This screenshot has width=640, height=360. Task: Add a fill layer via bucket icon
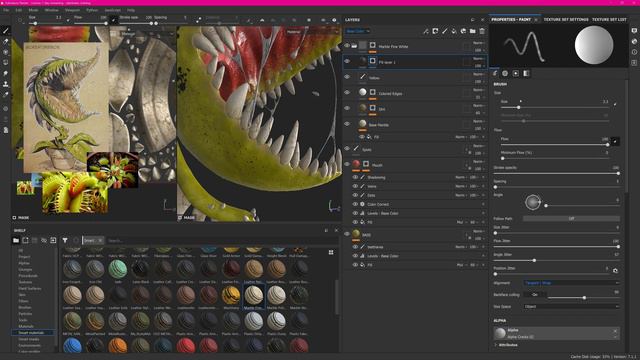(x=454, y=31)
